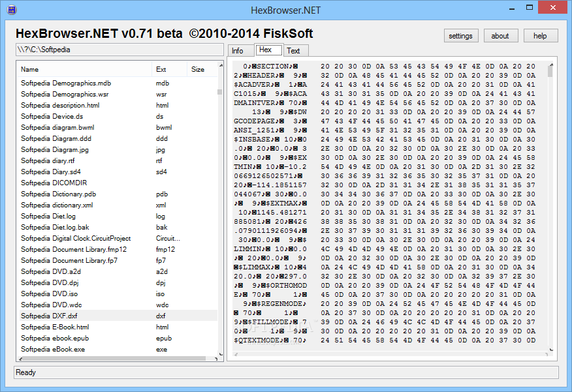This screenshot has width=572, height=392.
Task: Select Softpedia Diagram.ddd file
Action: 118,138
